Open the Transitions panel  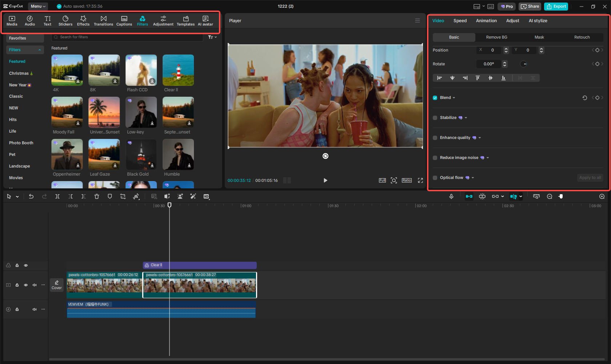click(103, 20)
